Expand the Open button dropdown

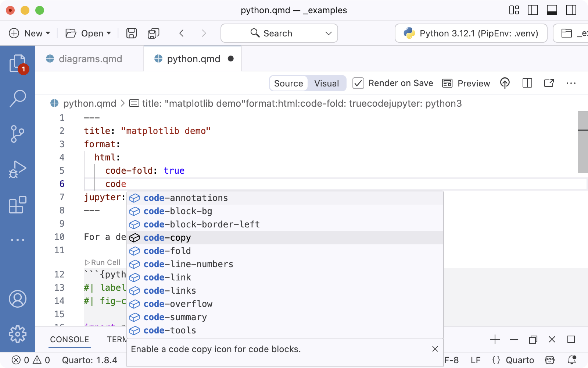[x=108, y=33]
